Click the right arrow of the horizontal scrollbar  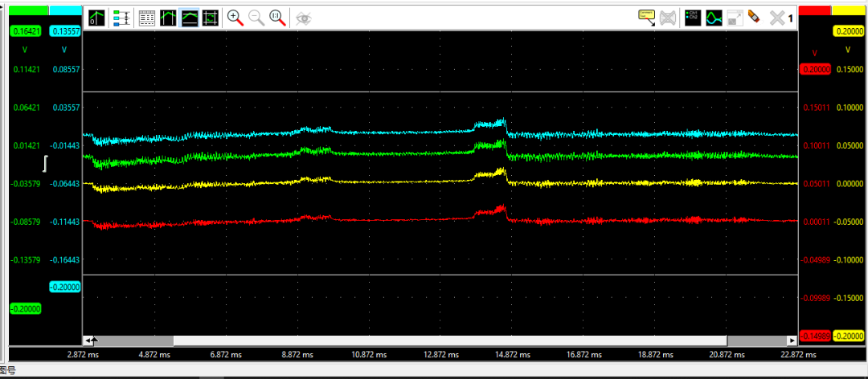tap(792, 340)
